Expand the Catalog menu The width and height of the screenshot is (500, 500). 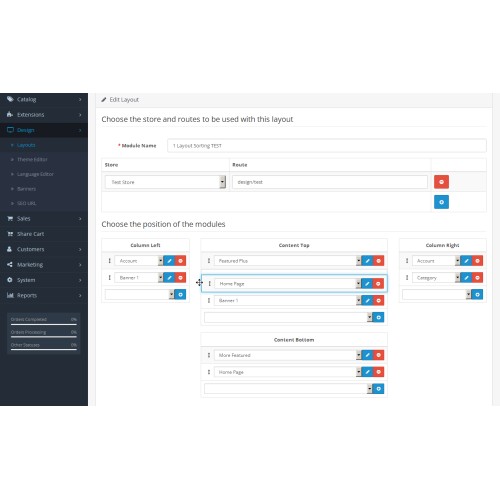[x=44, y=99]
